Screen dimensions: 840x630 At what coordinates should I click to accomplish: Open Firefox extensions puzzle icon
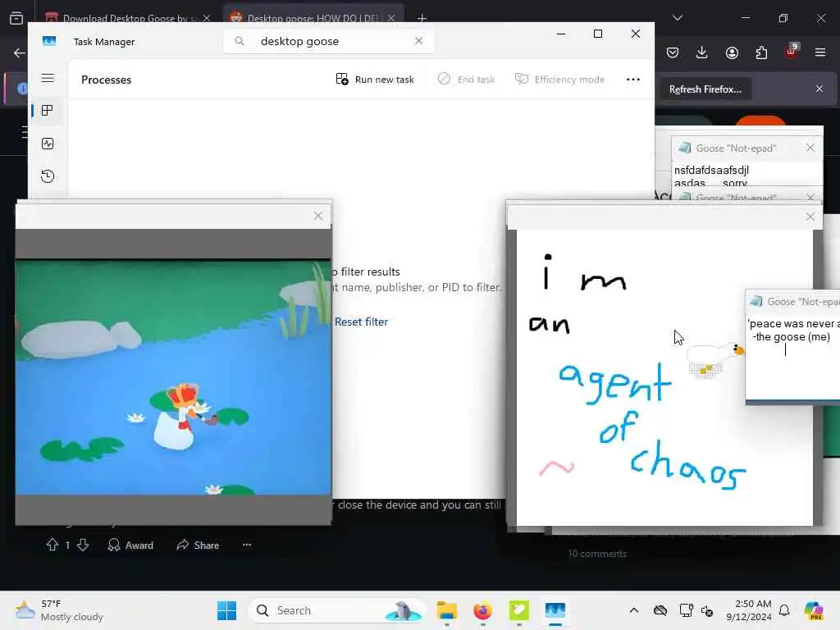[761, 52]
